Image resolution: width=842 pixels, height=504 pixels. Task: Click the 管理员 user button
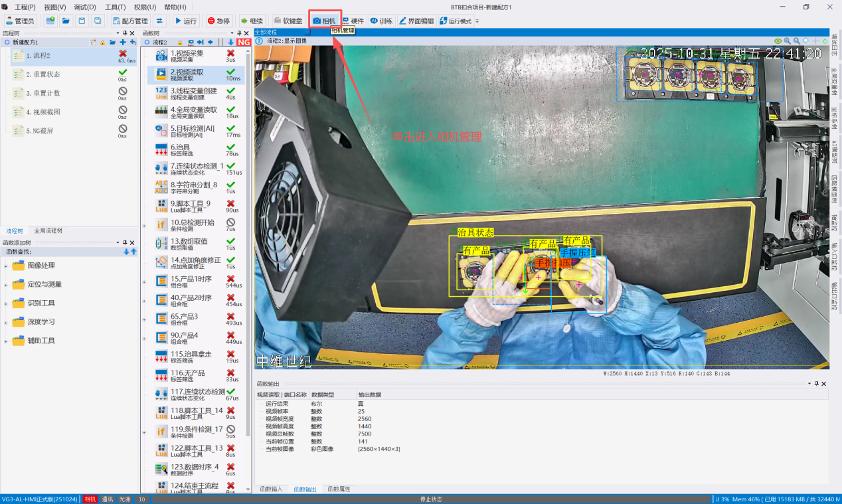[19, 21]
